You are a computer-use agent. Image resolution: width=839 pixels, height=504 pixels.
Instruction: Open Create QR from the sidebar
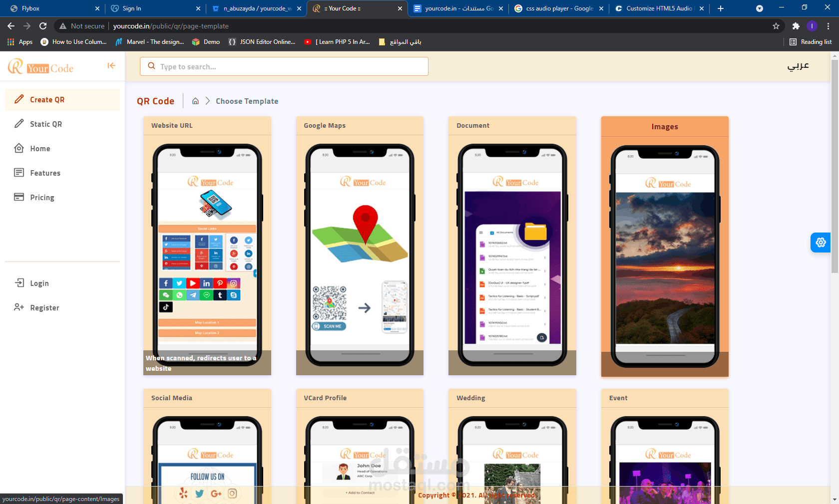coord(62,100)
